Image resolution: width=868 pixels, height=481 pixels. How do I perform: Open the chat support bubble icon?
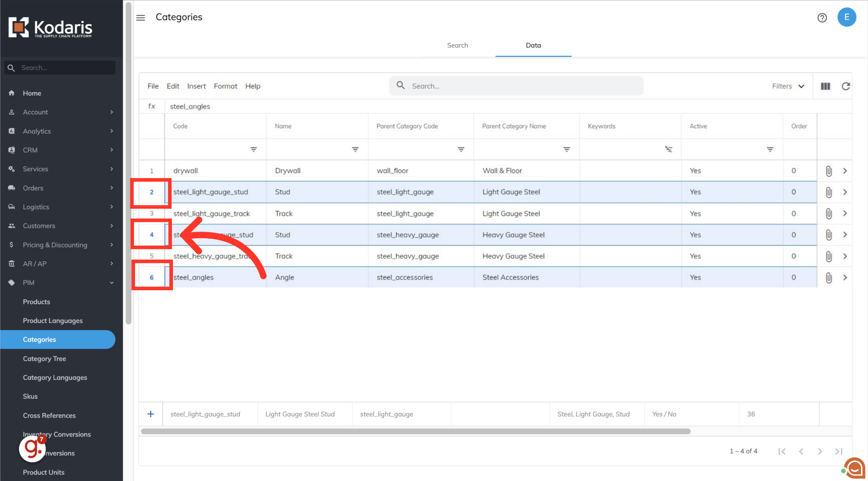pos(855,468)
